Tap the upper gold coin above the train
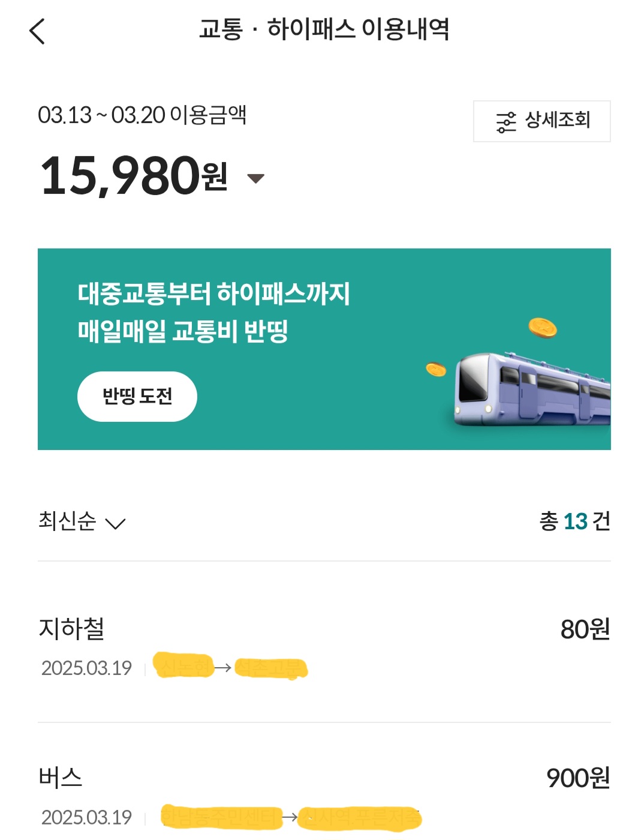Viewport: 644px width, 840px height. click(x=543, y=328)
